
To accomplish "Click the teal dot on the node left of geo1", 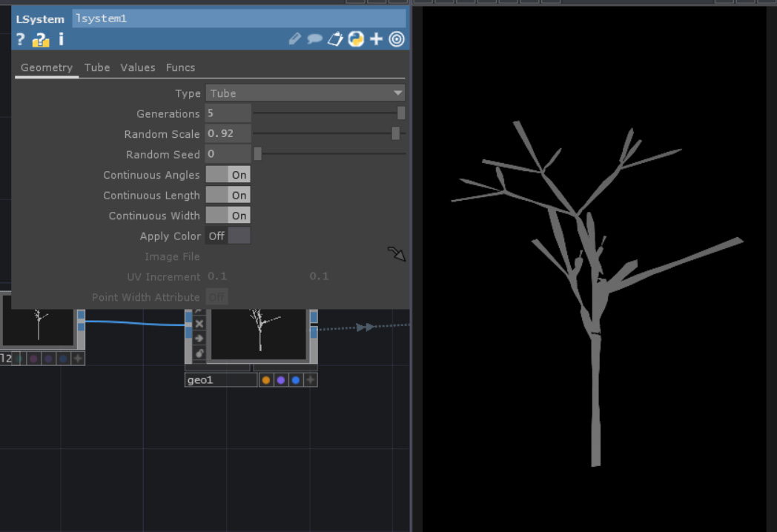I will tap(19, 358).
